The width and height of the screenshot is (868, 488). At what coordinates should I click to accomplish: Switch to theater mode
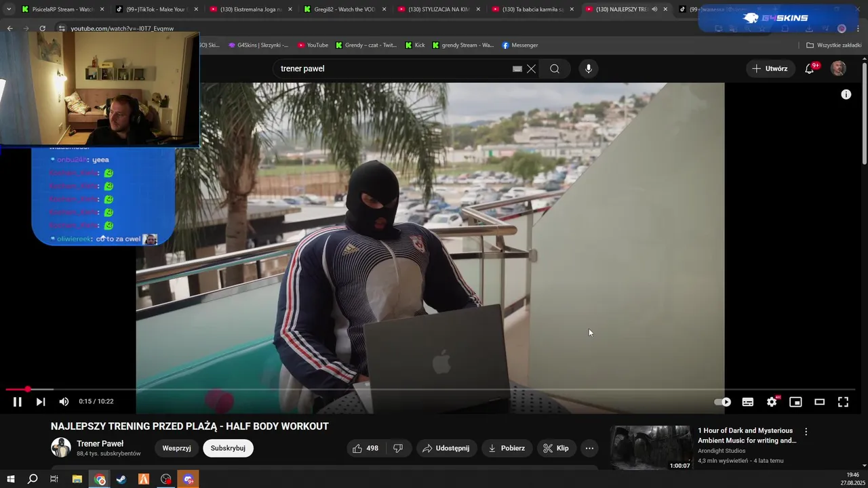819,402
